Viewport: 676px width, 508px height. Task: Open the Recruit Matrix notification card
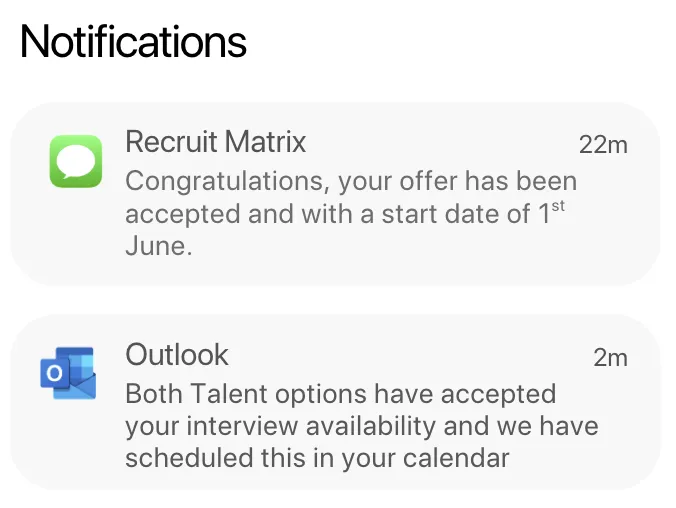[x=335, y=194]
